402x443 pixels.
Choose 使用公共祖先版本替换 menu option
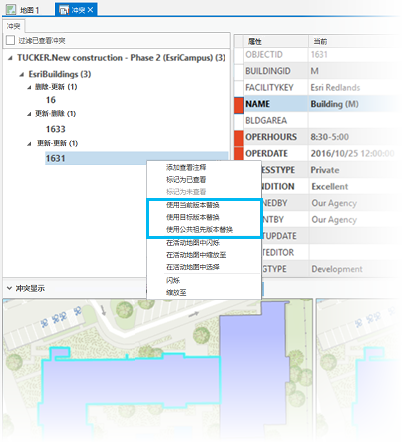pos(199,230)
